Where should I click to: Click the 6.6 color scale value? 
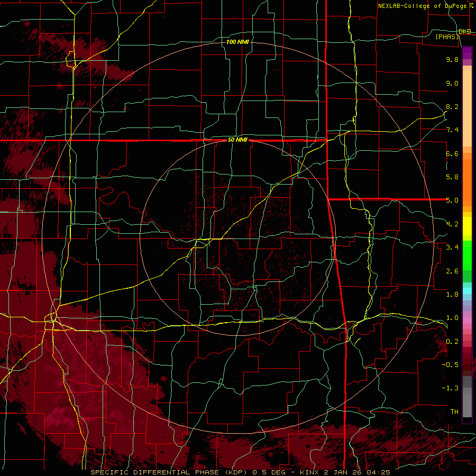click(x=452, y=153)
